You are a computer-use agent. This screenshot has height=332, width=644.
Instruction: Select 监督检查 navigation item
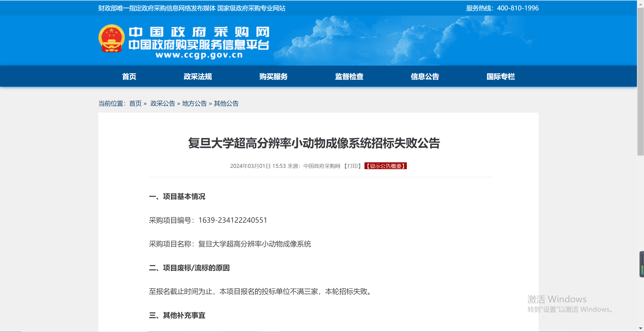click(349, 76)
